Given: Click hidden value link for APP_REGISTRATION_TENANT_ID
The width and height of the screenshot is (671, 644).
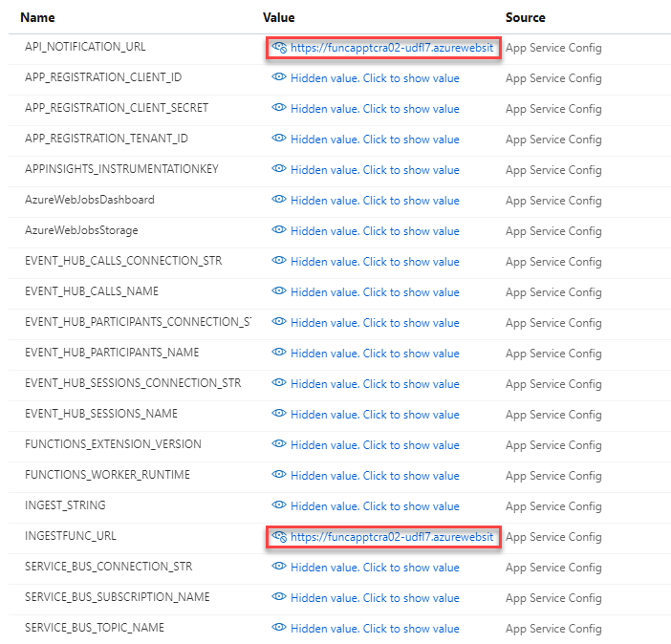Looking at the screenshot, I should tap(375, 140).
